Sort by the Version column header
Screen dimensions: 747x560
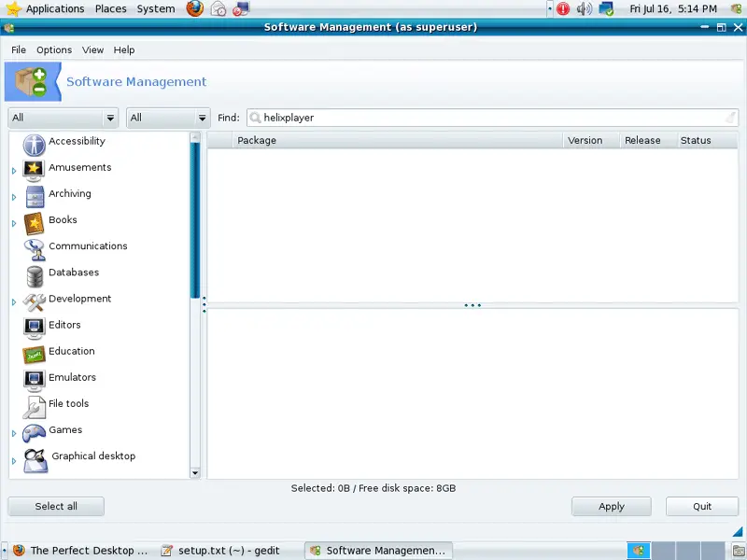coord(591,141)
